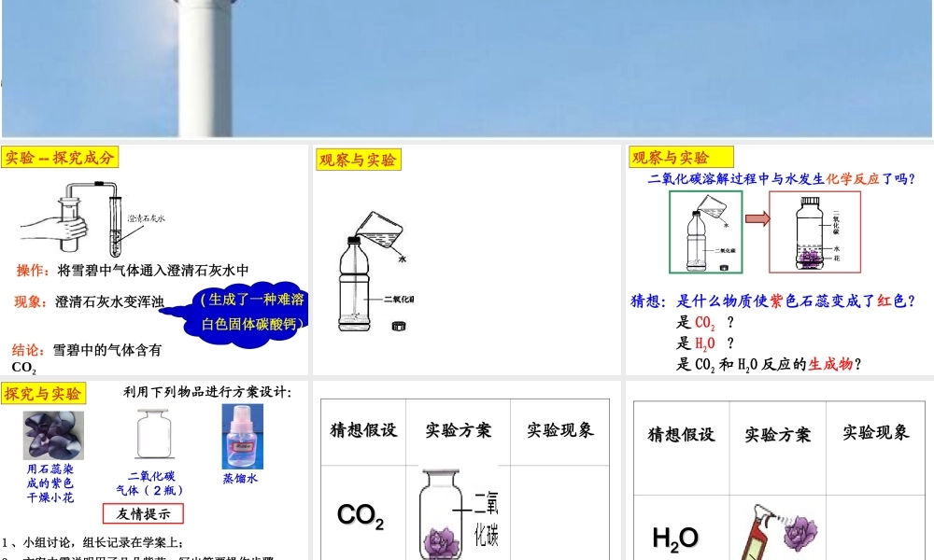This screenshot has width=934, height=560.
Task: Select the middle 观察与实验 slide with the single bottle
Action: pyautogui.click(x=466, y=259)
